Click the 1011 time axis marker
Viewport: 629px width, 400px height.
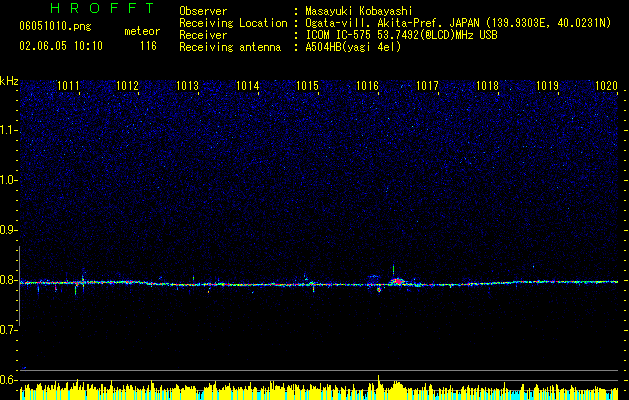68,86
